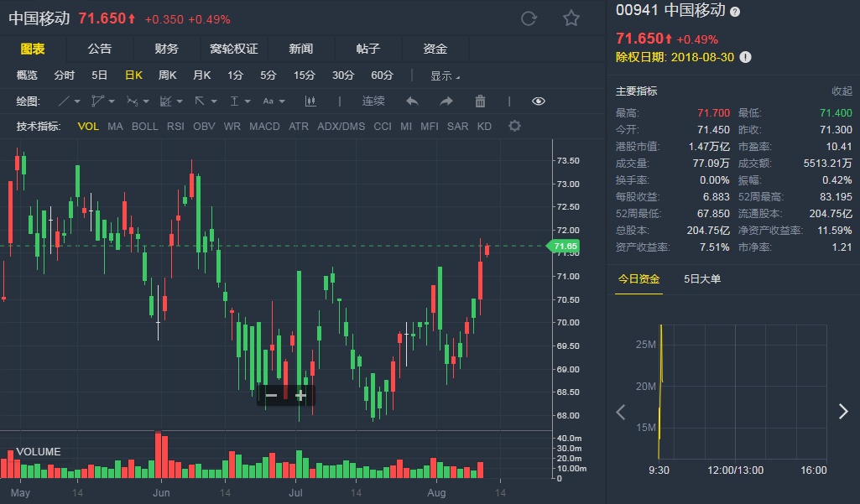The height and width of the screenshot is (504, 860).
Task: Toggle the BOLL indicator
Action: click(x=145, y=126)
